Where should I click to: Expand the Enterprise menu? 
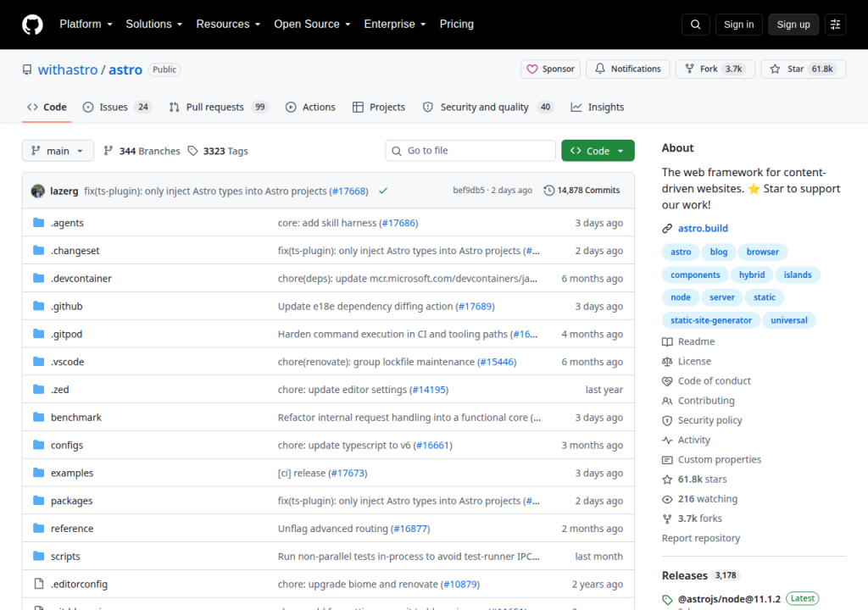(x=395, y=25)
